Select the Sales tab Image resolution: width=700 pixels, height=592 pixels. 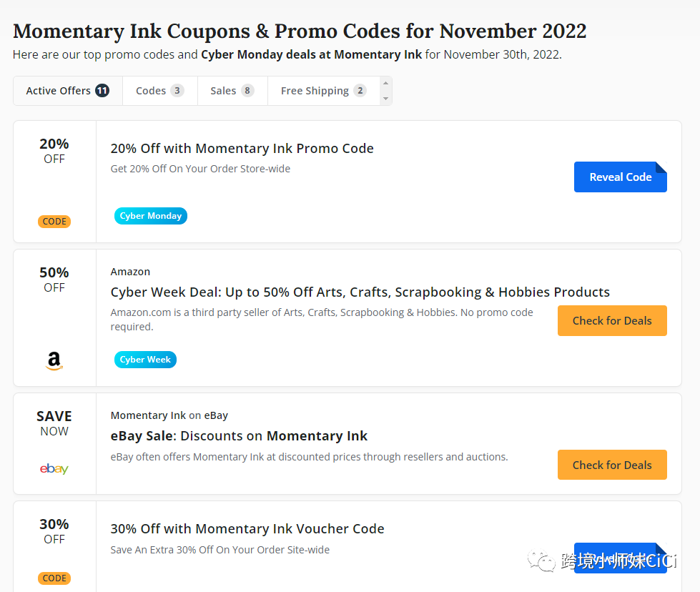click(232, 91)
